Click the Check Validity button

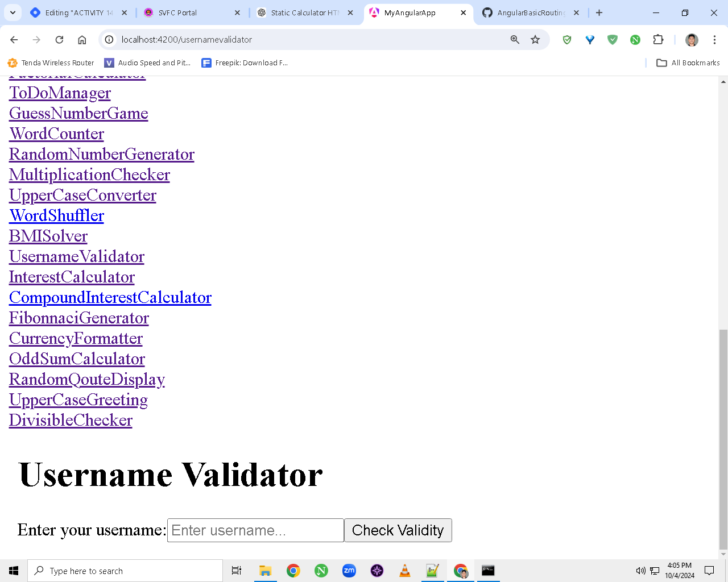[398, 530]
